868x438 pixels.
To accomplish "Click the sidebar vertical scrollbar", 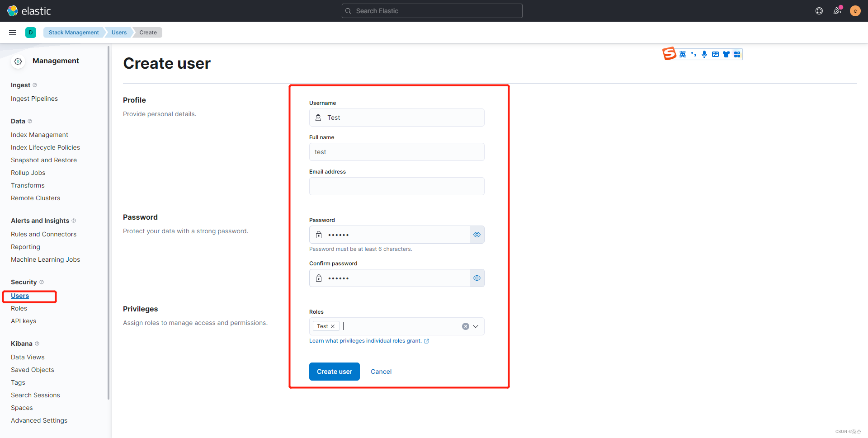I will [x=108, y=223].
